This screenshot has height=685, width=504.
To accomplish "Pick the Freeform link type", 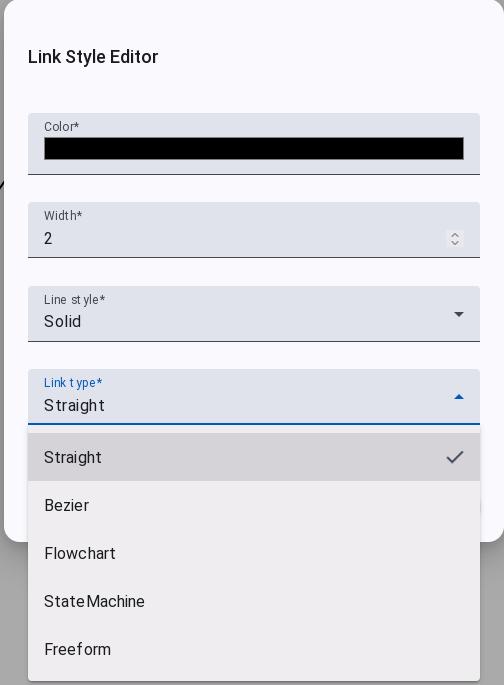I will pos(254,649).
